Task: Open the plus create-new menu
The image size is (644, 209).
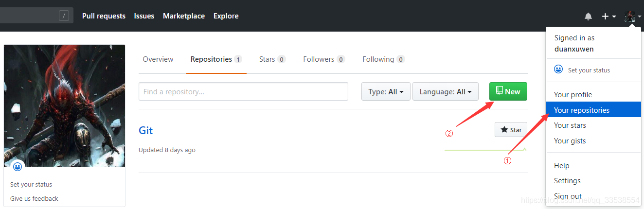Action: tap(608, 17)
